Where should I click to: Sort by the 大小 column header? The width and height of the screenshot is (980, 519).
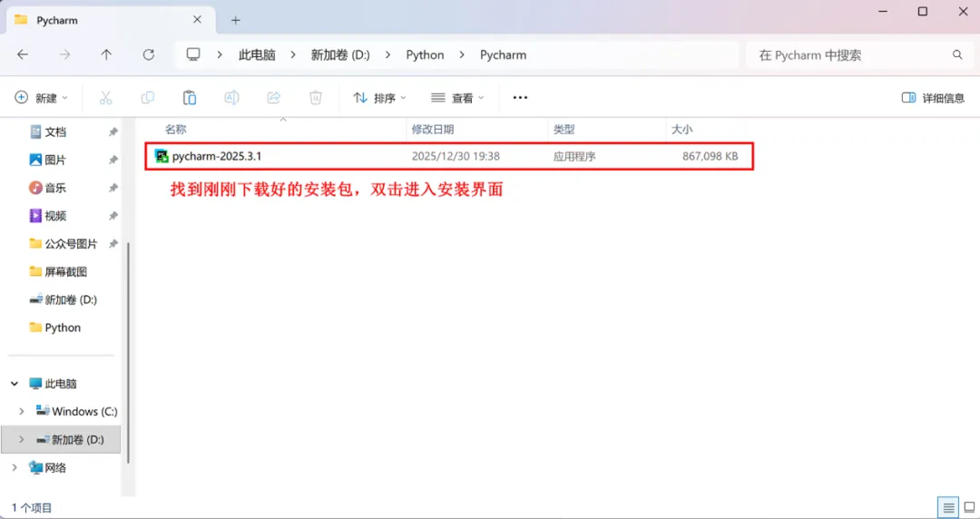tap(681, 130)
